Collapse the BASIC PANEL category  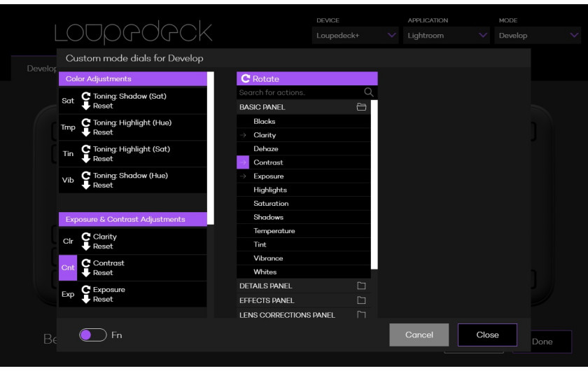[x=303, y=107]
